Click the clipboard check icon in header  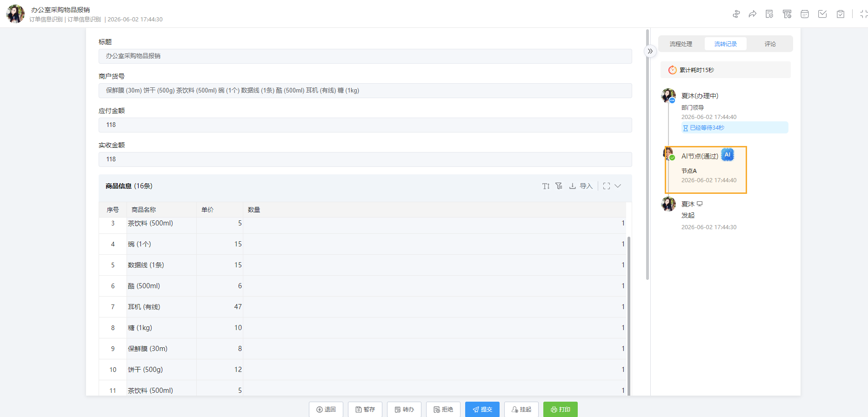pos(841,14)
